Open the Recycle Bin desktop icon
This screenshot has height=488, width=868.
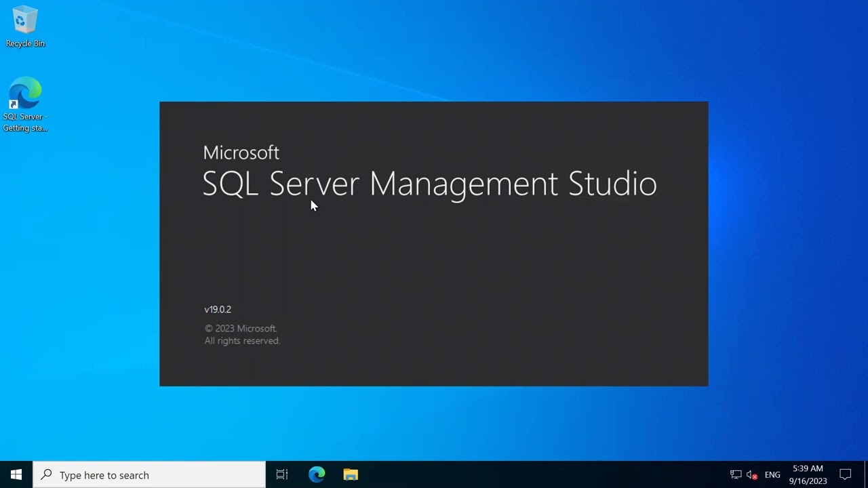point(25,27)
